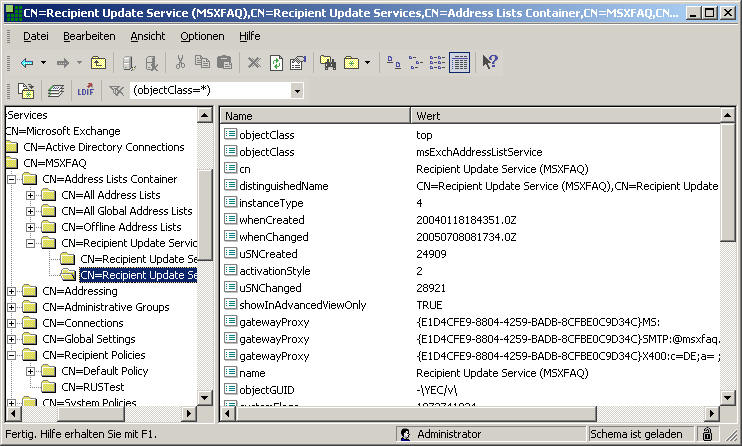Select the CN=RUSTest tree item
742x446 pixels.
coord(93,387)
